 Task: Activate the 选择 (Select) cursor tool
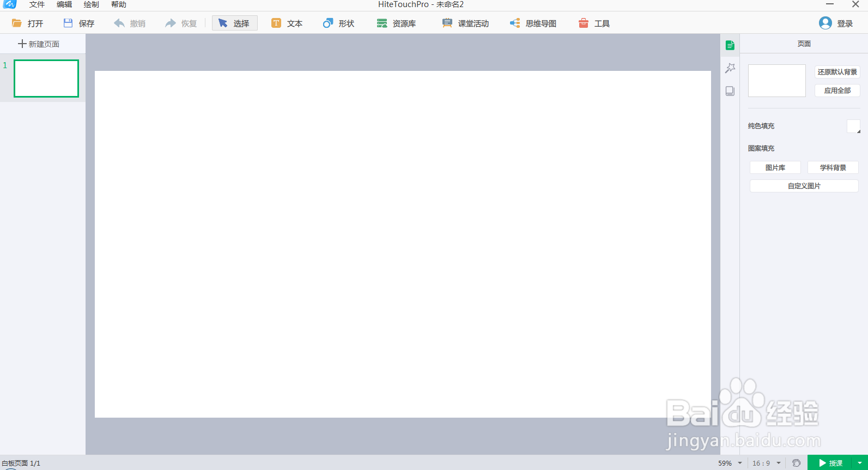[x=234, y=23]
